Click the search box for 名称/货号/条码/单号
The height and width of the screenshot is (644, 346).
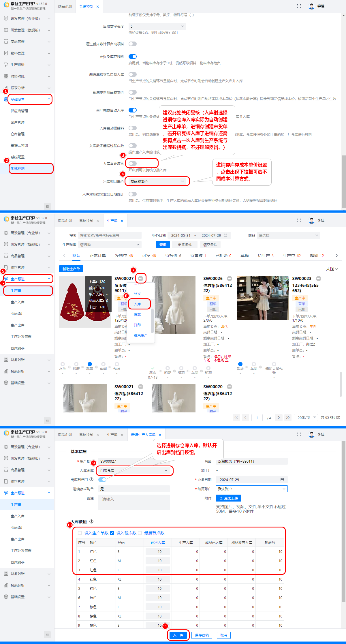(110, 236)
